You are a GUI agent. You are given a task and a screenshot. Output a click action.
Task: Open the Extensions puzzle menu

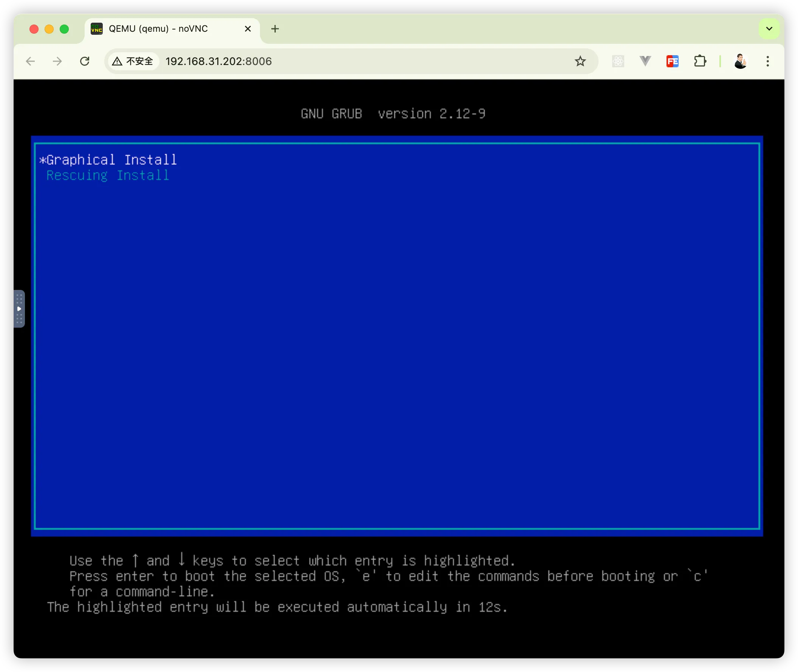[x=700, y=61]
